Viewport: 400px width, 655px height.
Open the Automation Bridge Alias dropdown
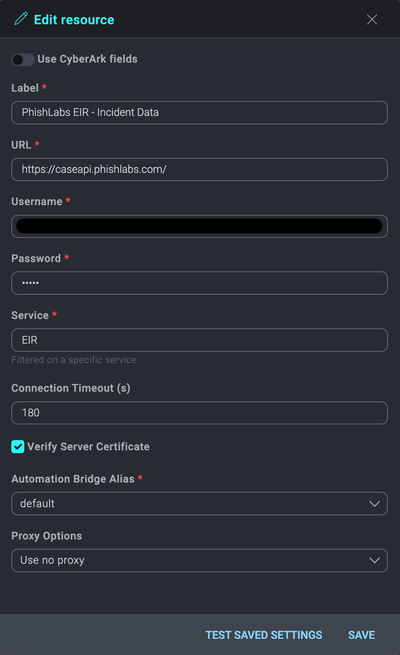(199, 503)
